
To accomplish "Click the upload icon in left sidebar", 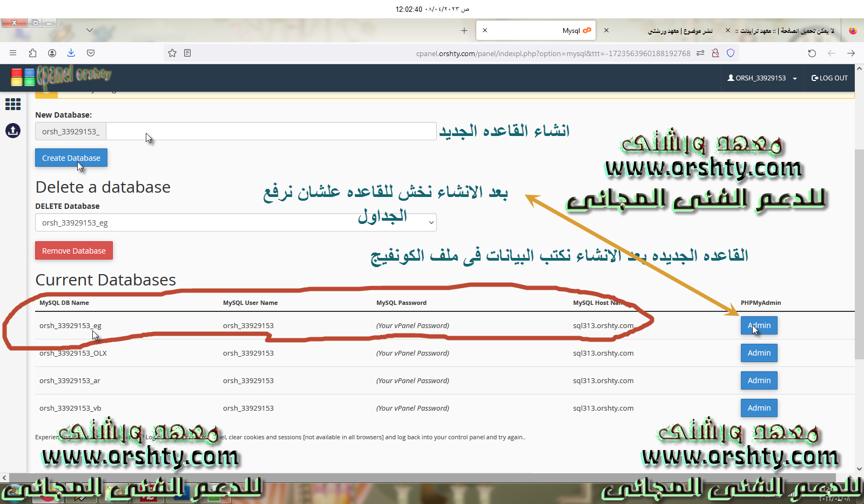I will [13, 131].
